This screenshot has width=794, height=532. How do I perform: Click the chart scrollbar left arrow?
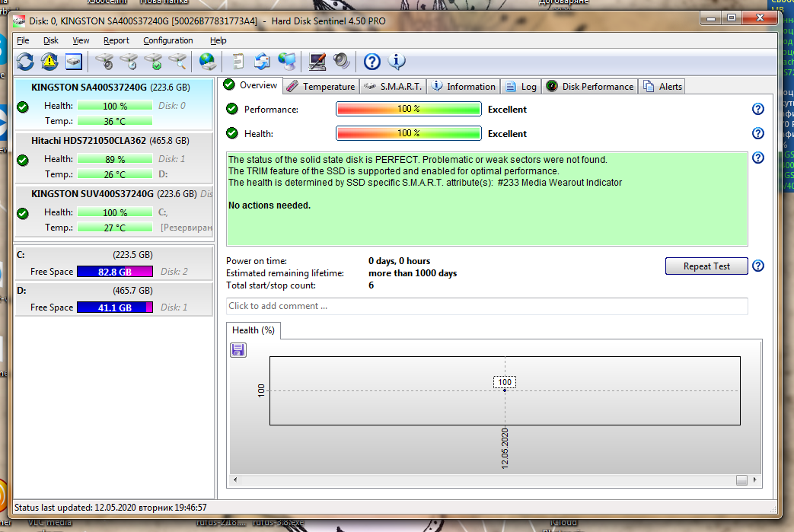(235, 479)
